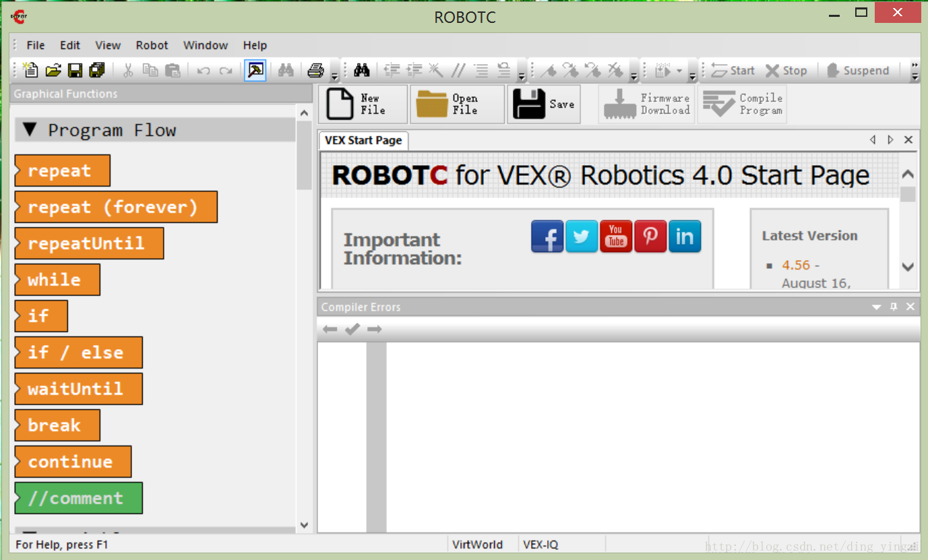Click the Save All stacked floppy disks icon
The height and width of the screenshot is (560, 928).
[x=97, y=70]
